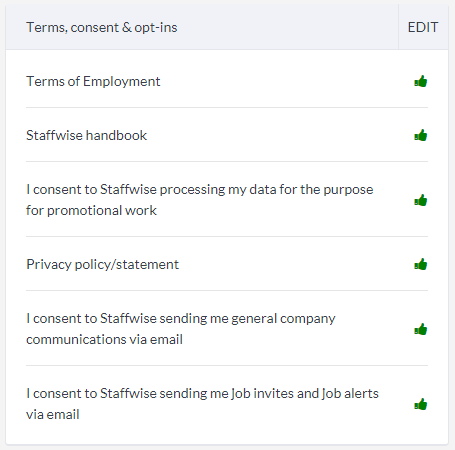Select the Privacy policy/statement row
The width and height of the screenshot is (455, 450).
pyautogui.click(x=227, y=264)
